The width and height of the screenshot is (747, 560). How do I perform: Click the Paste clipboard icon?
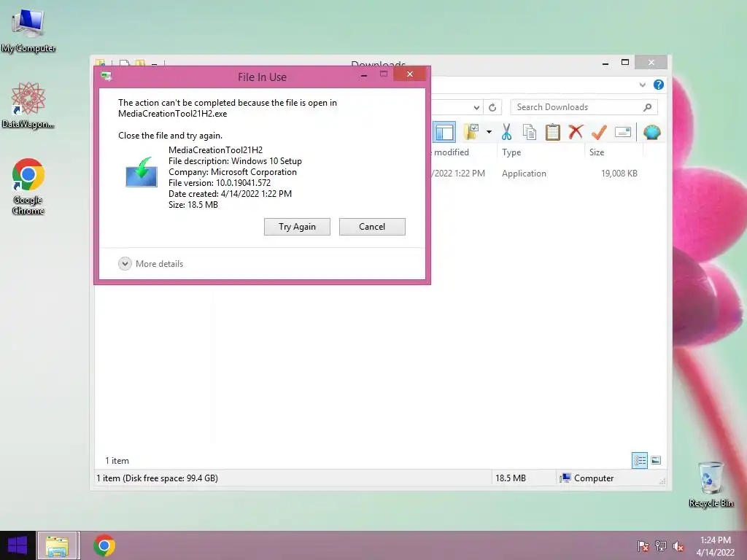(553, 132)
